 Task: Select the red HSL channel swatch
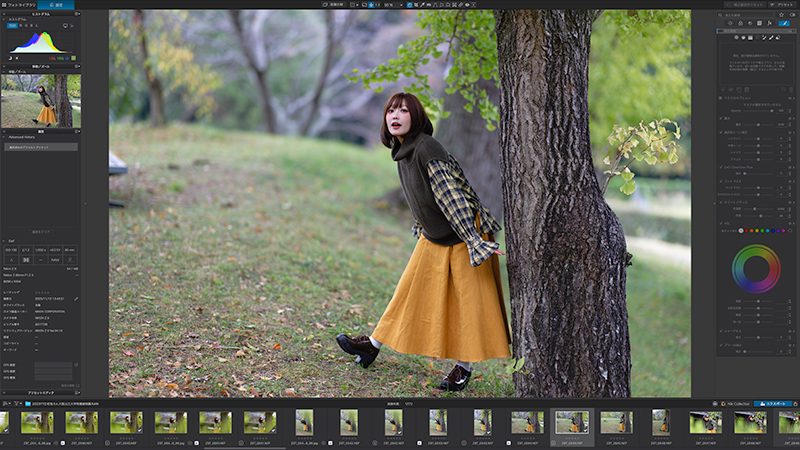coord(746,231)
